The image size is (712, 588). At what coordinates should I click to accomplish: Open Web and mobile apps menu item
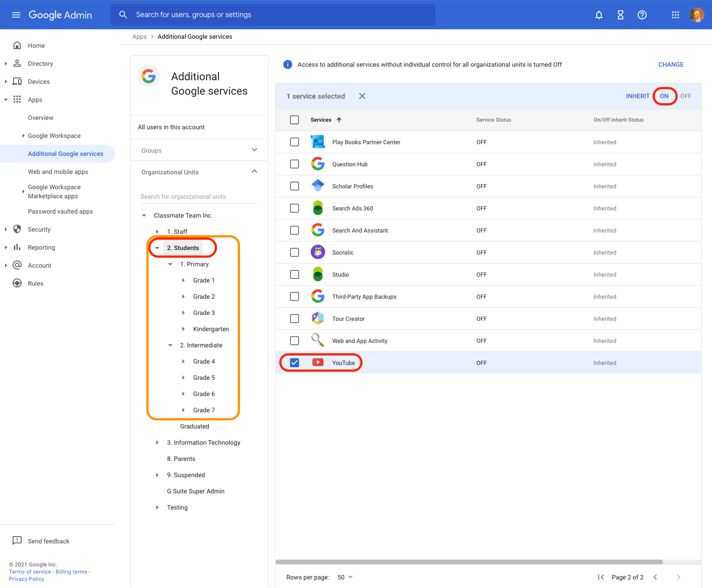tap(58, 172)
